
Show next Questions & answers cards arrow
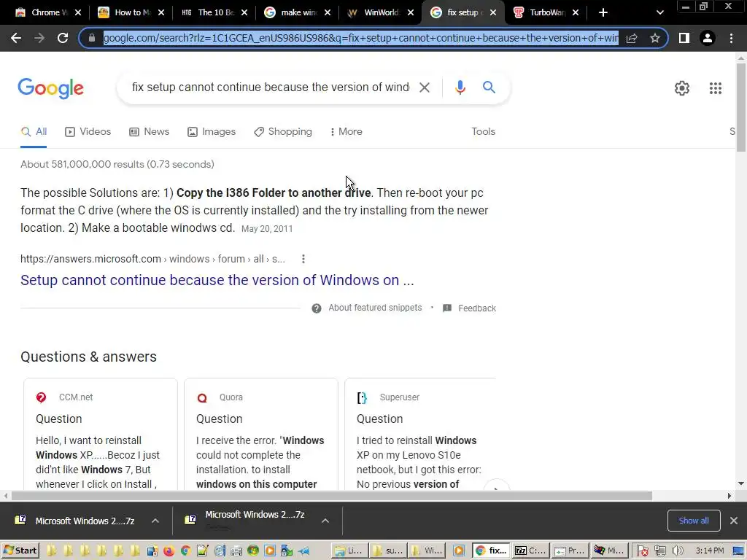pyautogui.click(x=496, y=486)
